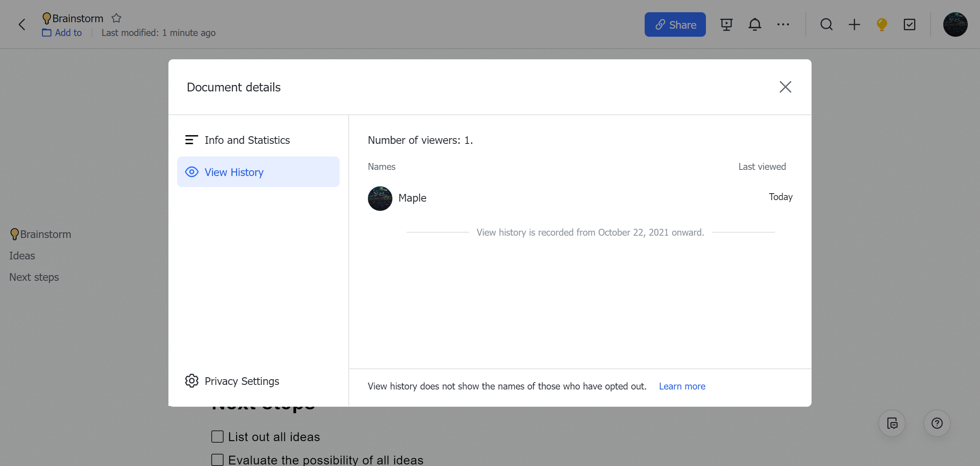Switch to Info and Statistics tab
Screen dimensions: 980x466
tap(247, 140)
